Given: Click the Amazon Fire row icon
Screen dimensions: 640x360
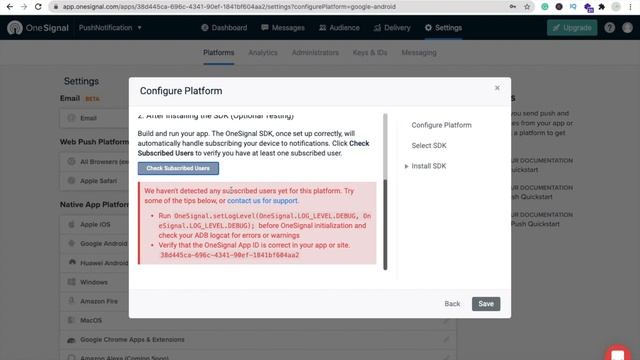Looking at the screenshot, I should (71, 301).
